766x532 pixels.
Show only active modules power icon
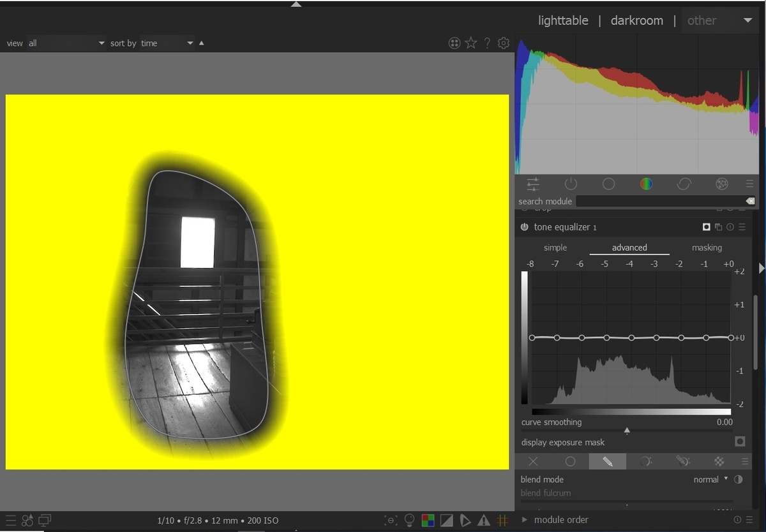[571, 184]
